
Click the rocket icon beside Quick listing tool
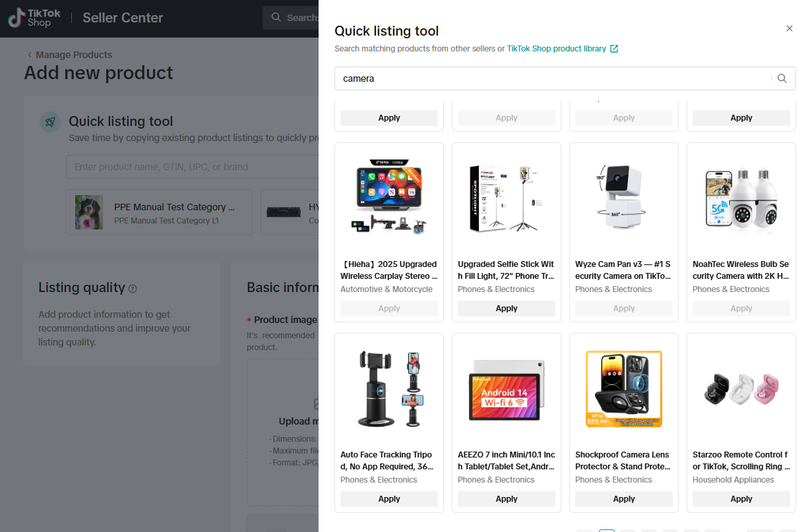coord(50,122)
